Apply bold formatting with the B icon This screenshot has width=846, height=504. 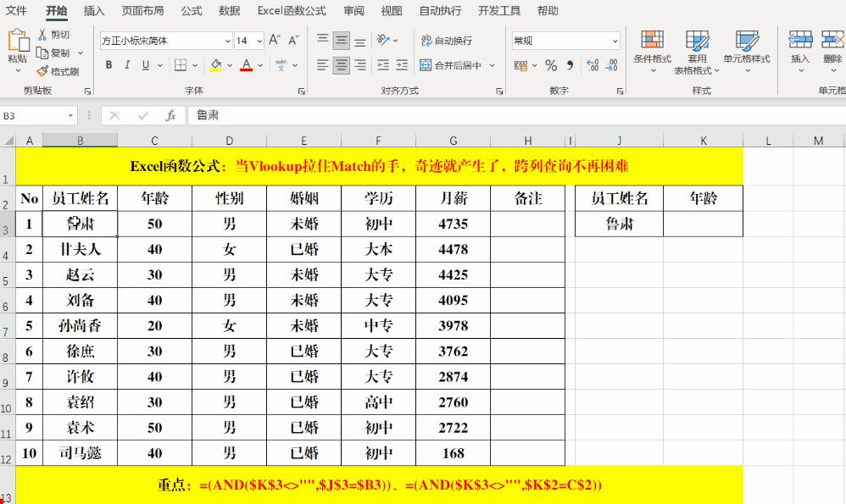pyautogui.click(x=109, y=64)
